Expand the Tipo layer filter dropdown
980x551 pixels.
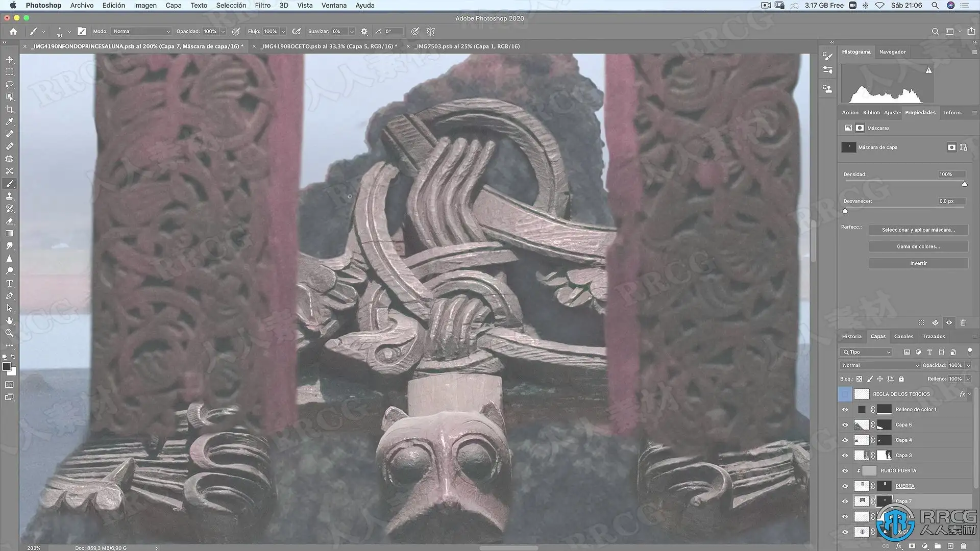click(x=866, y=352)
